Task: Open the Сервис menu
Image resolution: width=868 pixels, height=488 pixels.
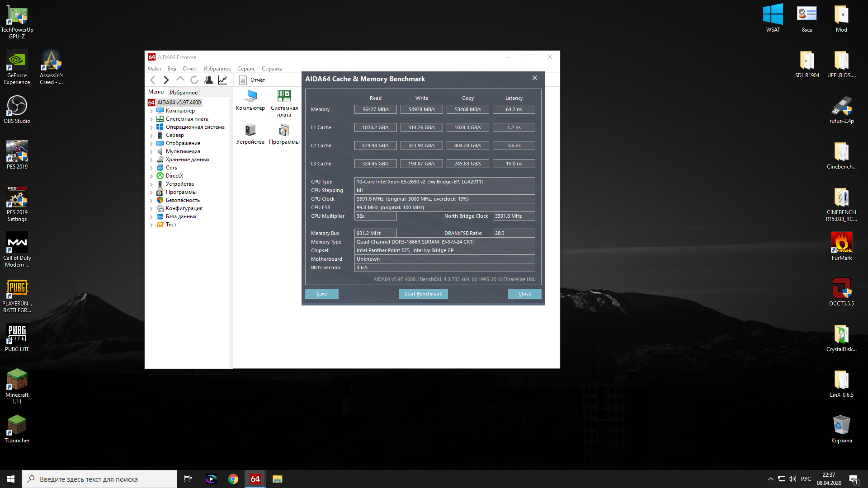Action: 246,69
